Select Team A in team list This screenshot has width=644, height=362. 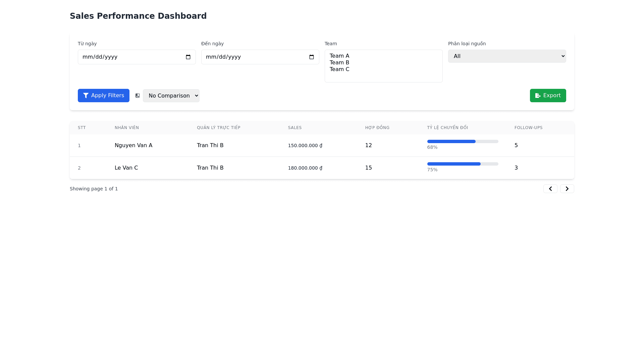point(339,56)
